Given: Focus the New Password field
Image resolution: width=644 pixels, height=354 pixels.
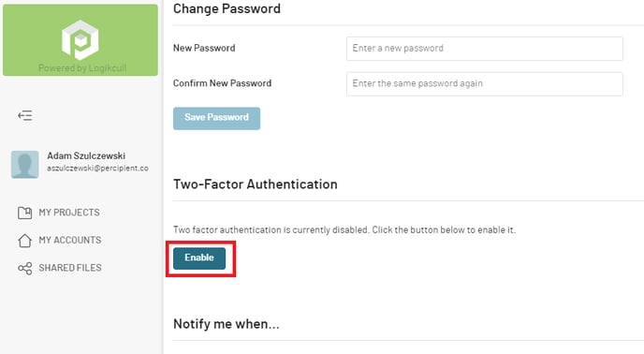Looking at the screenshot, I should coord(484,49).
